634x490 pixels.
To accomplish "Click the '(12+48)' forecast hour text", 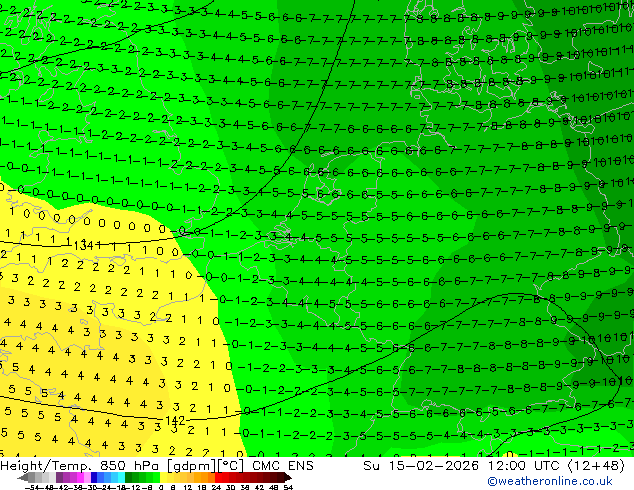I will [x=596, y=466].
